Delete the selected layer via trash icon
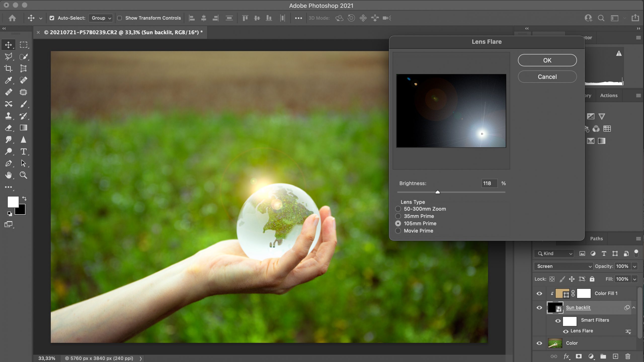 point(628,356)
